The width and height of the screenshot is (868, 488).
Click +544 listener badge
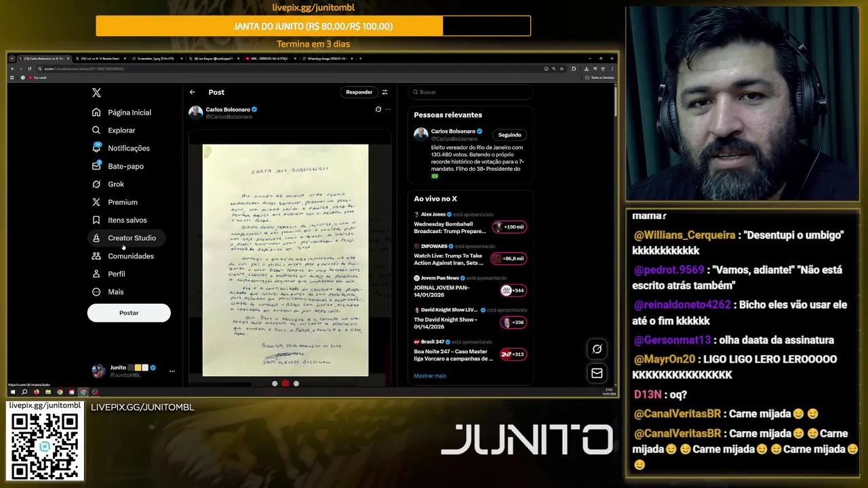pyautogui.click(x=513, y=290)
